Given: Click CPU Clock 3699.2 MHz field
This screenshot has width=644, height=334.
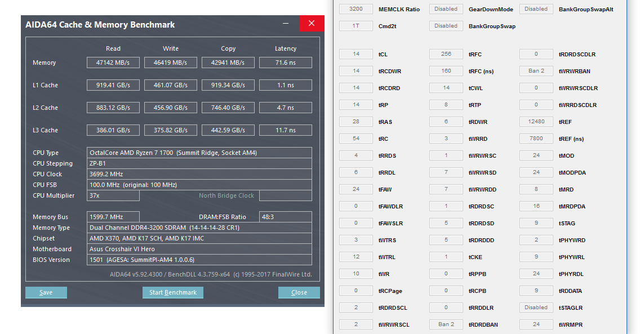Looking at the screenshot, I should pyautogui.click(x=199, y=174).
